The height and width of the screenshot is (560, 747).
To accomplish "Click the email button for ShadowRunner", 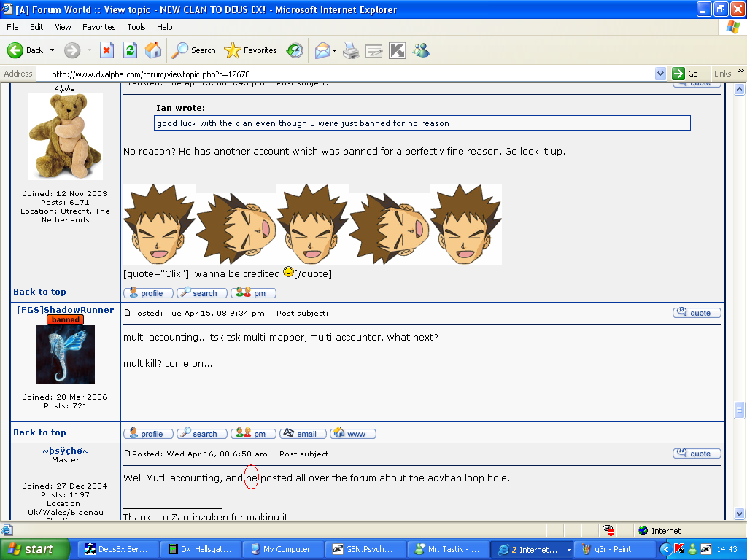I will (303, 434).
